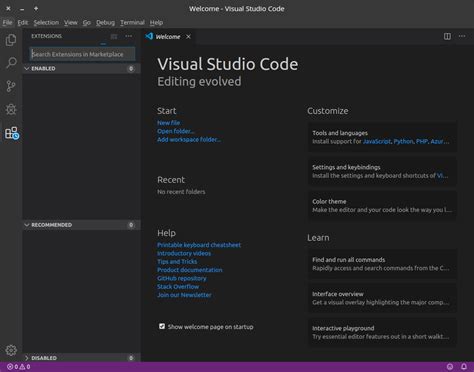Click the feedback smiley in status bar
The height and width of the screenshot is (372, 474).
coord(450,367)
